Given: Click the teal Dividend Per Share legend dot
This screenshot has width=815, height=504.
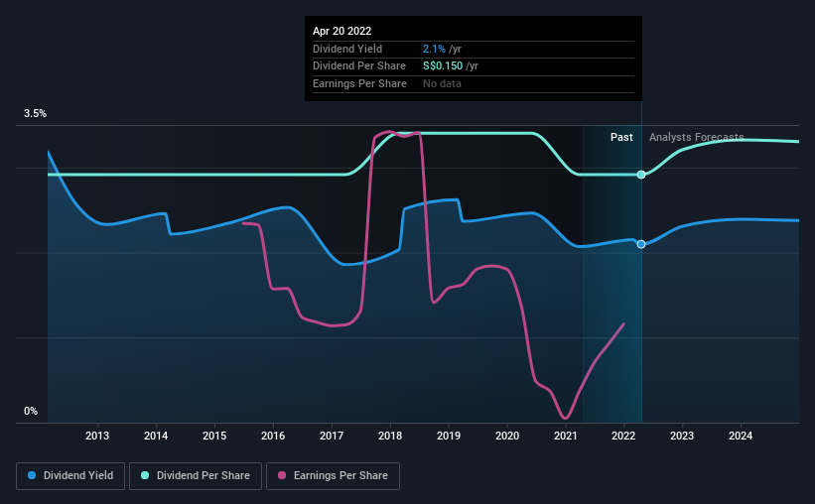Looking at the screenshot, I should (x=145, y=475).
